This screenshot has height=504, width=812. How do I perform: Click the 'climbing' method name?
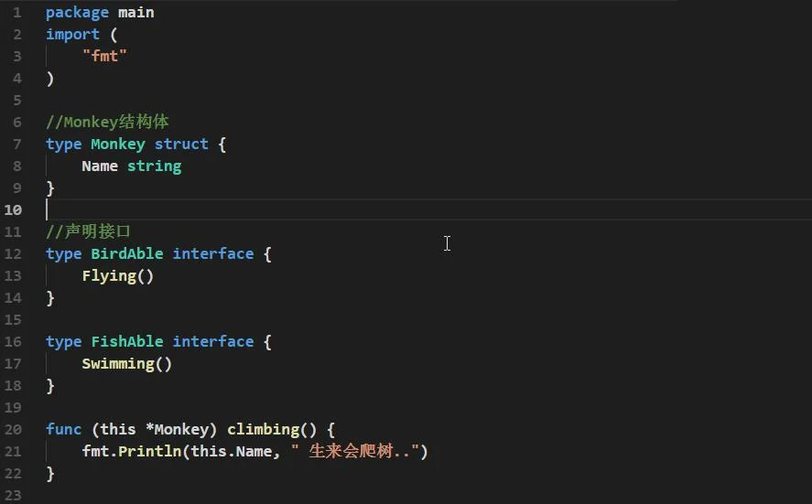(x=263, y=430)
